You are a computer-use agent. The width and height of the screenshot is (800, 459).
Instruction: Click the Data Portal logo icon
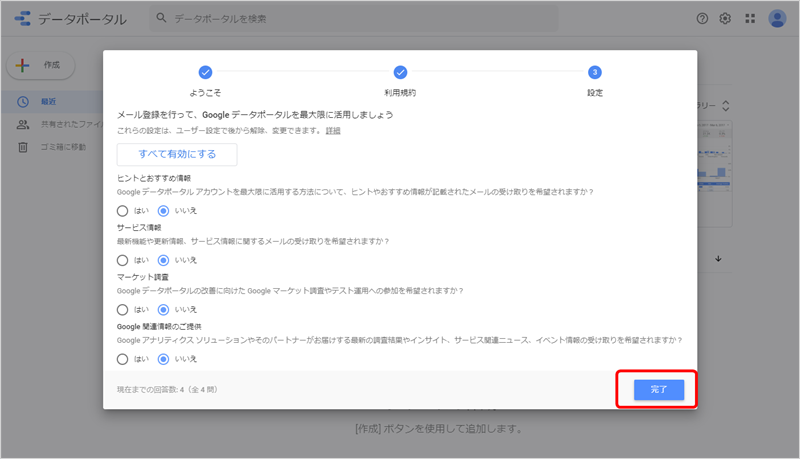(22, 19)
